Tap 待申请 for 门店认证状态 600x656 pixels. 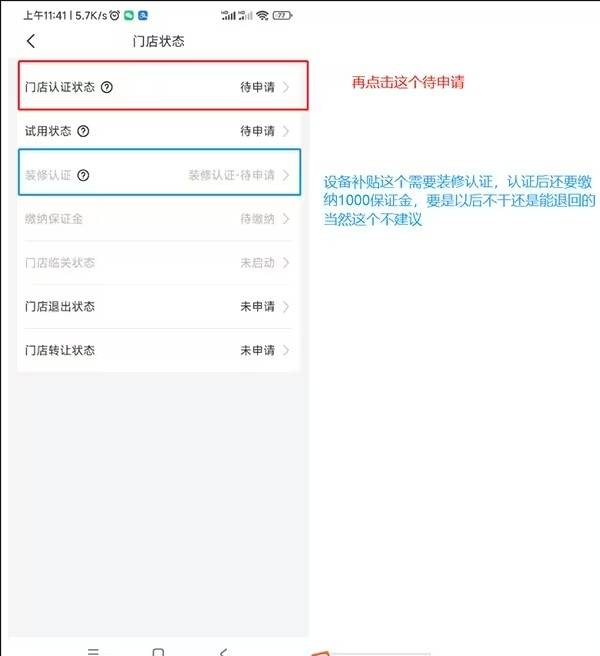[x=257, y=87]
